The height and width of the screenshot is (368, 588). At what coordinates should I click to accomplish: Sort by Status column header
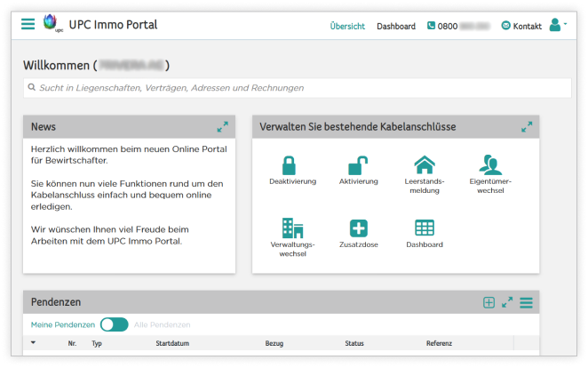tap(354, 343)
